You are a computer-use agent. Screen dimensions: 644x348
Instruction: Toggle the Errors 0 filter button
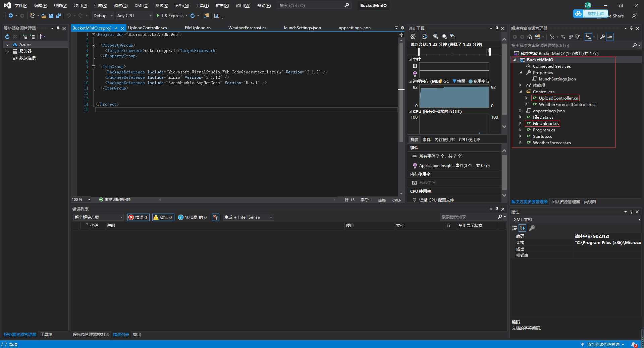coord(138,217)
